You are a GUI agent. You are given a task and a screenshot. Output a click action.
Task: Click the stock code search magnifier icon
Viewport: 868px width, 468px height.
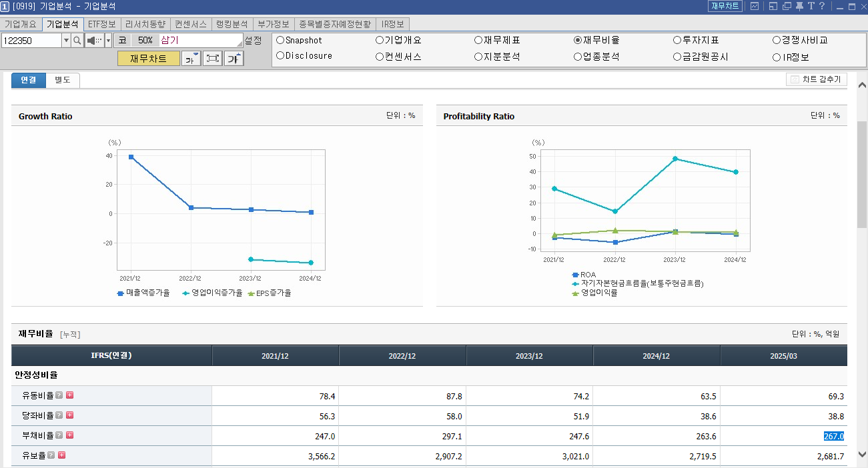tap(77, 41)
